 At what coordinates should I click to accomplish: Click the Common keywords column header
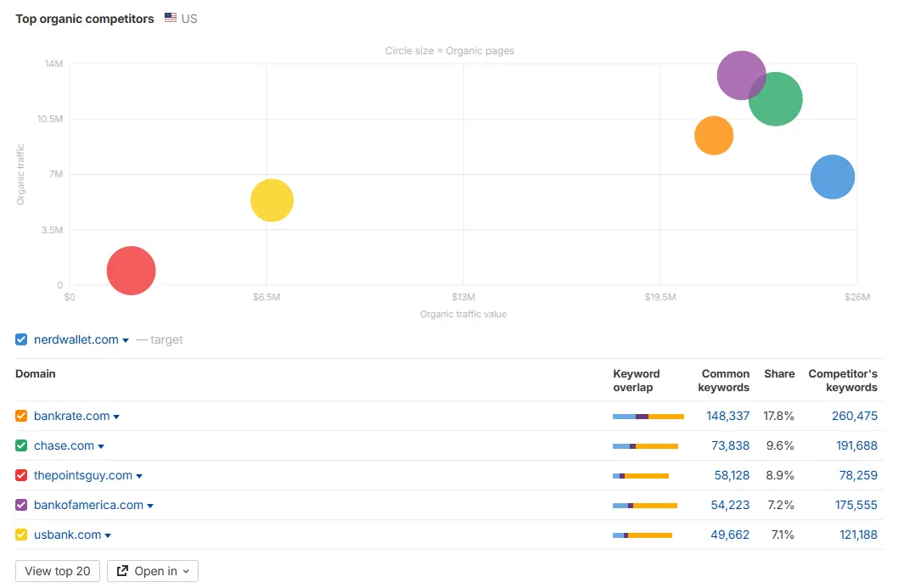pos(724,380)
